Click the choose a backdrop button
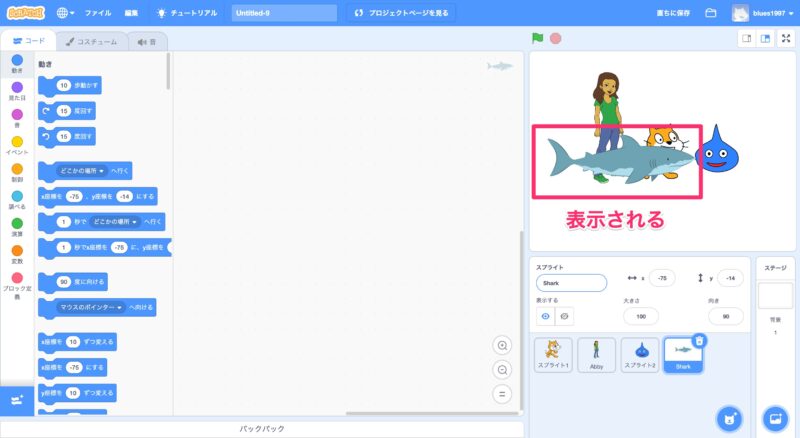Image resolution: width=800 pixels, height=438 pixels. pos(774,417)
